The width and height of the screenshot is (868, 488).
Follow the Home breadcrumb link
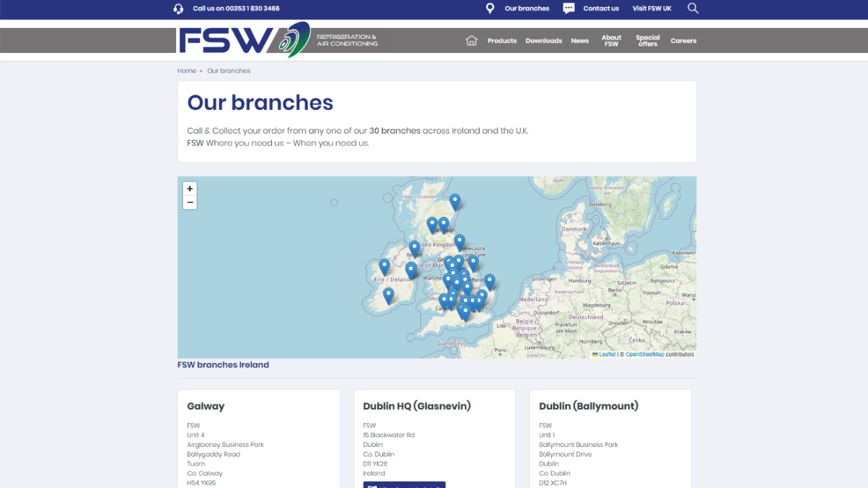187,70
